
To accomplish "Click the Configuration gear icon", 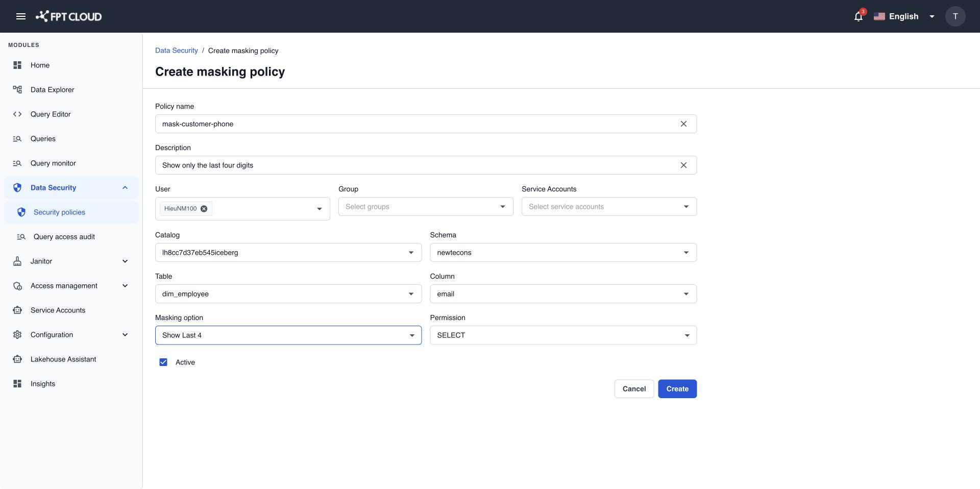I will pos(17,335).
